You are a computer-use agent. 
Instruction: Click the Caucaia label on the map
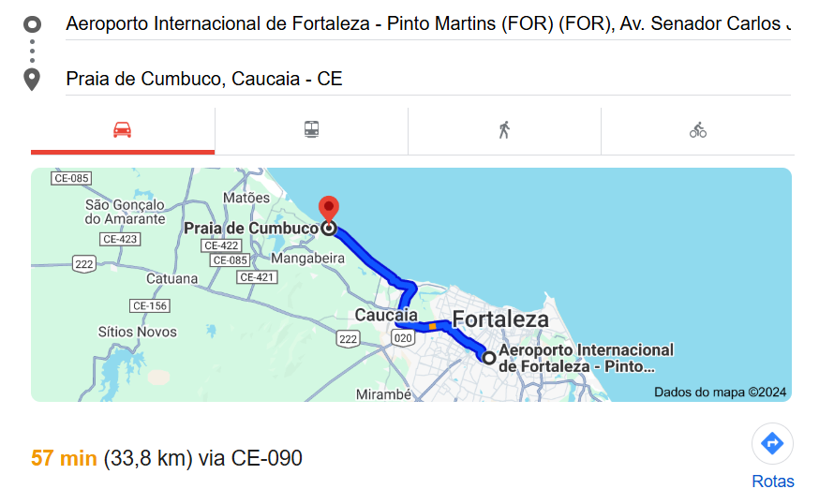(386, 315)
